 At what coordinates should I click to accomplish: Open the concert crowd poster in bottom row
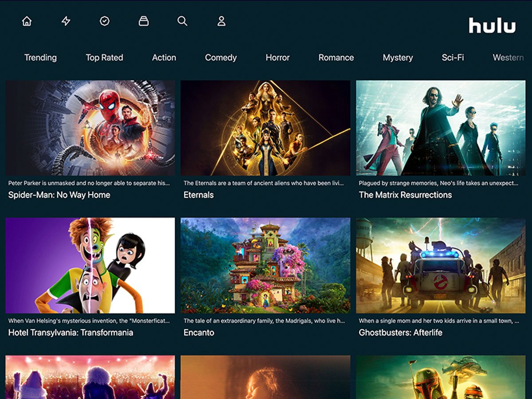pos(90,377)
